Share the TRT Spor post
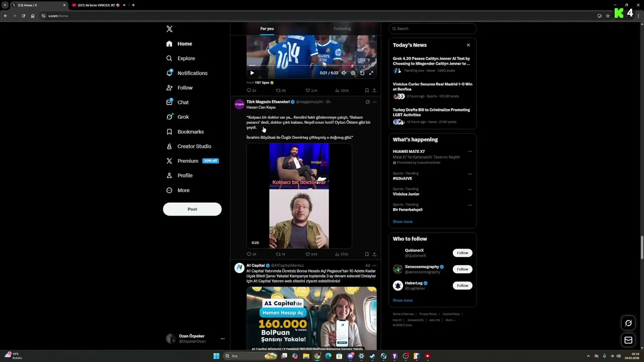This screenshot has width=644, height=362. coord(374,90)
